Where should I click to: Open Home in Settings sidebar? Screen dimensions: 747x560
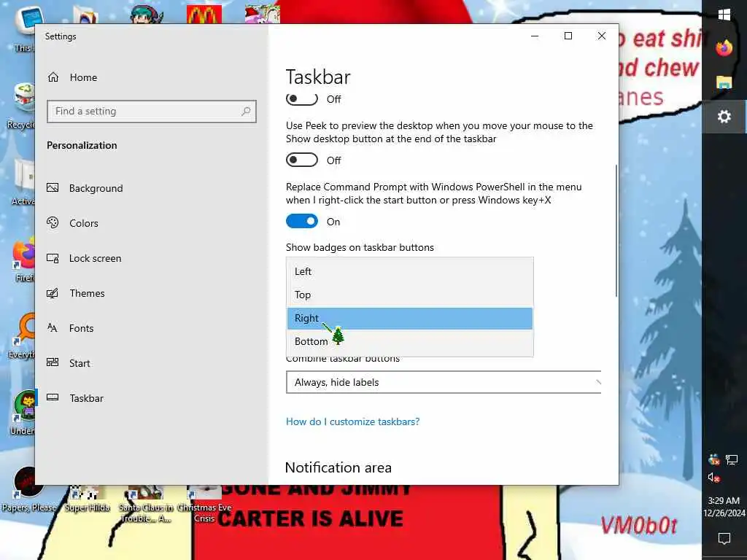pos(72,77)
